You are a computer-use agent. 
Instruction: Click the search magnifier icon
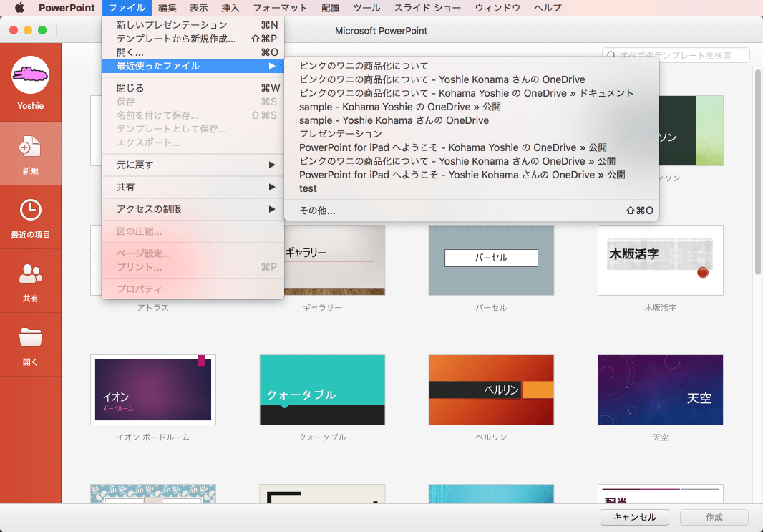tap(611, 55)
